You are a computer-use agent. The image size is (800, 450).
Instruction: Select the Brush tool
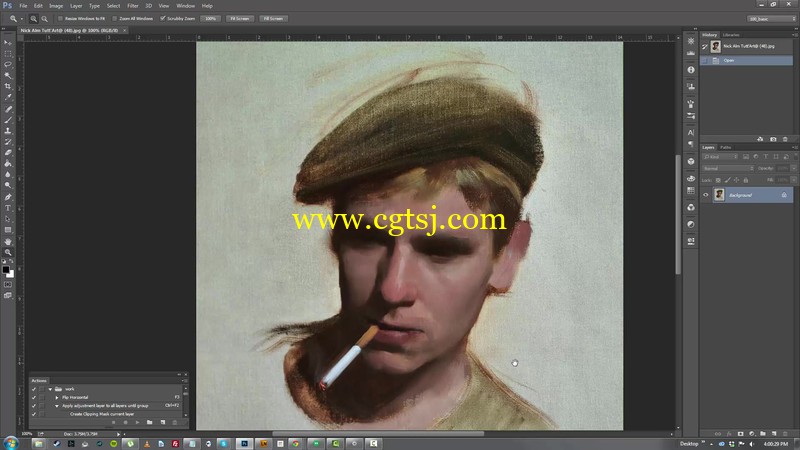(x=8, y=120)
